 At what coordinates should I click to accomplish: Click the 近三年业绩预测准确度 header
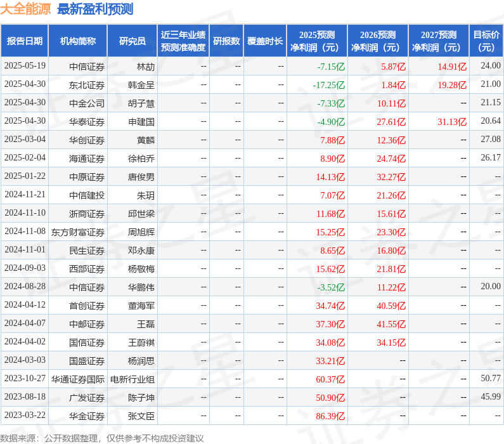pyautogui.click(x=183, y=41)
